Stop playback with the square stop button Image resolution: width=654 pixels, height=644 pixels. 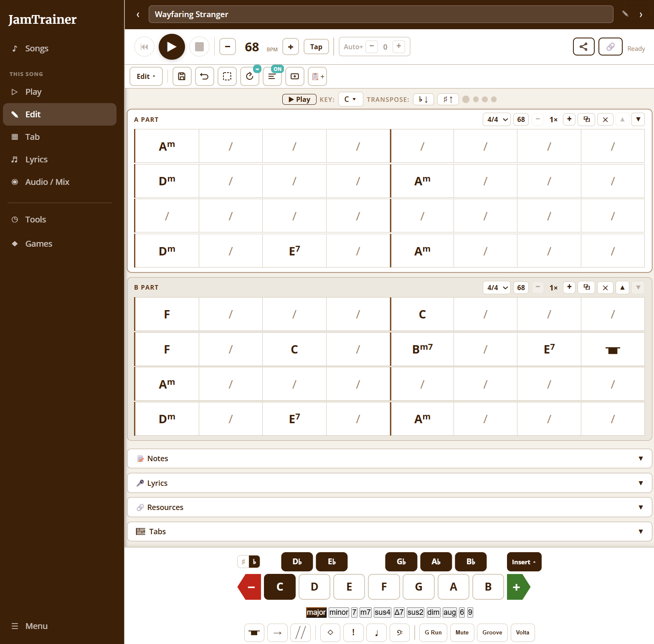pyautogui.click(x=199, y=47)
